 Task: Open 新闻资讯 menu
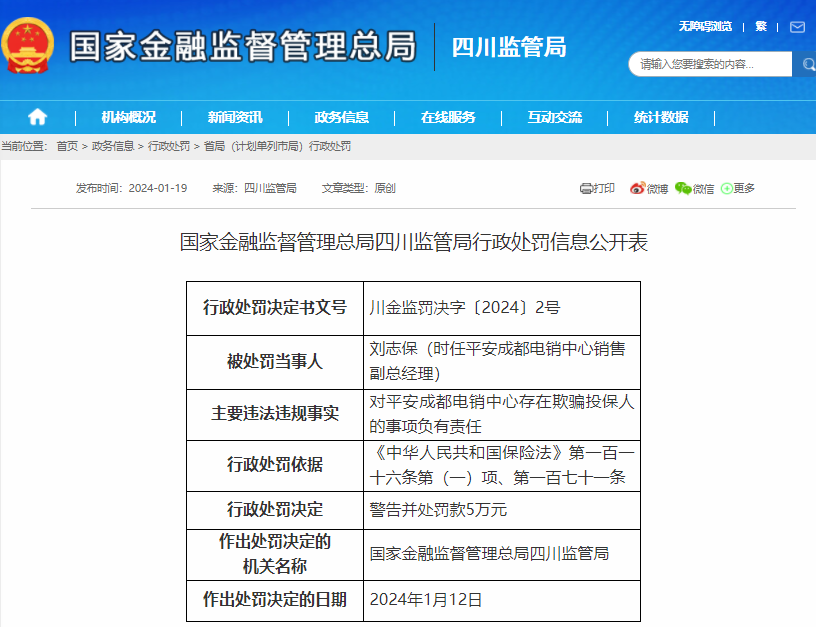pos(235,117)
